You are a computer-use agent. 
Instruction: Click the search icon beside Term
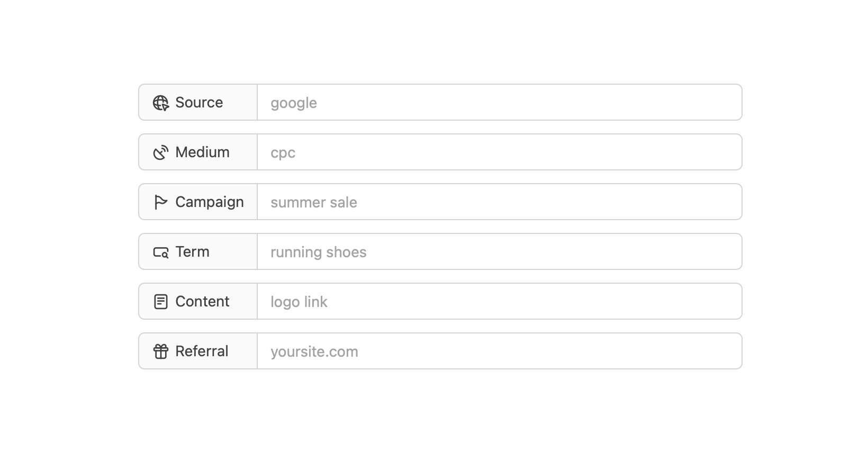click(160, 252)
